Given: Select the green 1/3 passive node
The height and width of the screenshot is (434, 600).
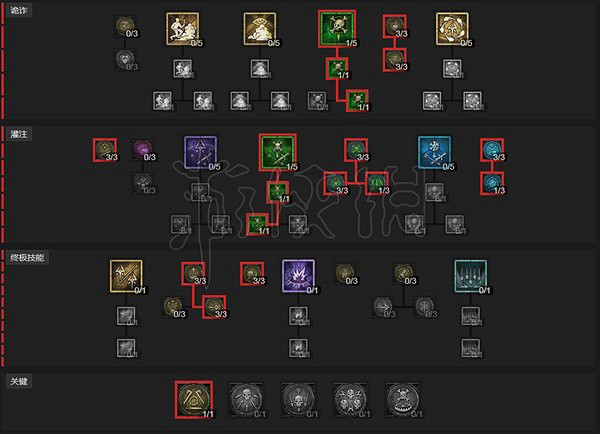Looking at the screenshot, I should [377, 183].
